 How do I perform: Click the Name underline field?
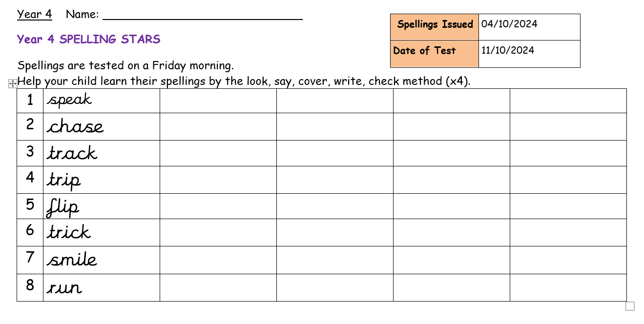[203, 15]
